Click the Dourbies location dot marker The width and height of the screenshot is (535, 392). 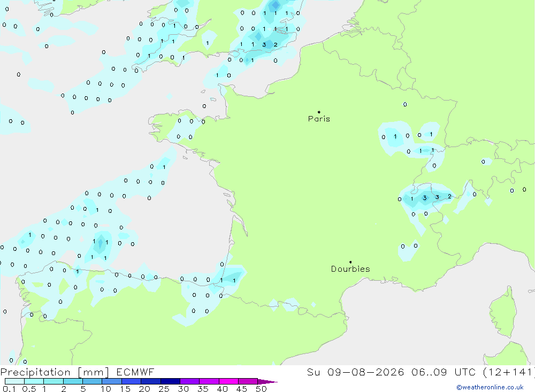coord(350,262)
